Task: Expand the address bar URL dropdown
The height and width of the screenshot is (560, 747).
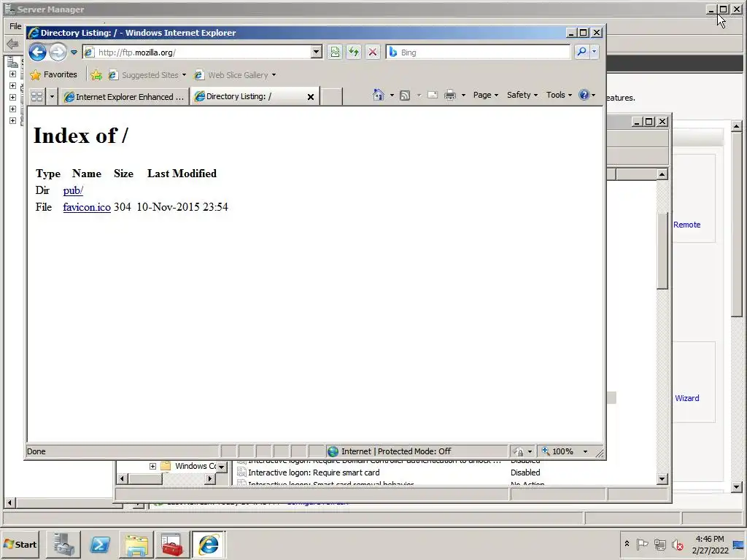Action: (x=317, y=52)
